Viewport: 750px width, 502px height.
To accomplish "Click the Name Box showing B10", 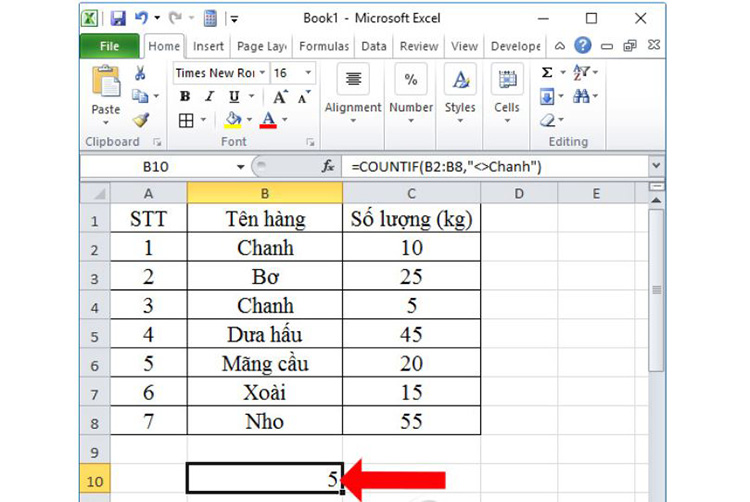I will [156, 167].
